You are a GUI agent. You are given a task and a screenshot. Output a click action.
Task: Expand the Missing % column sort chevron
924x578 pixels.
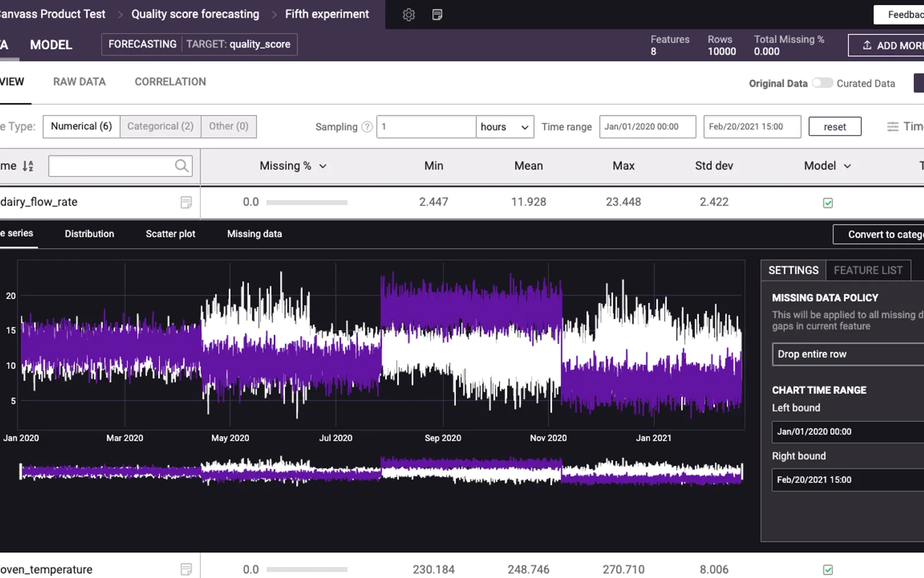[x=323, y=166]
